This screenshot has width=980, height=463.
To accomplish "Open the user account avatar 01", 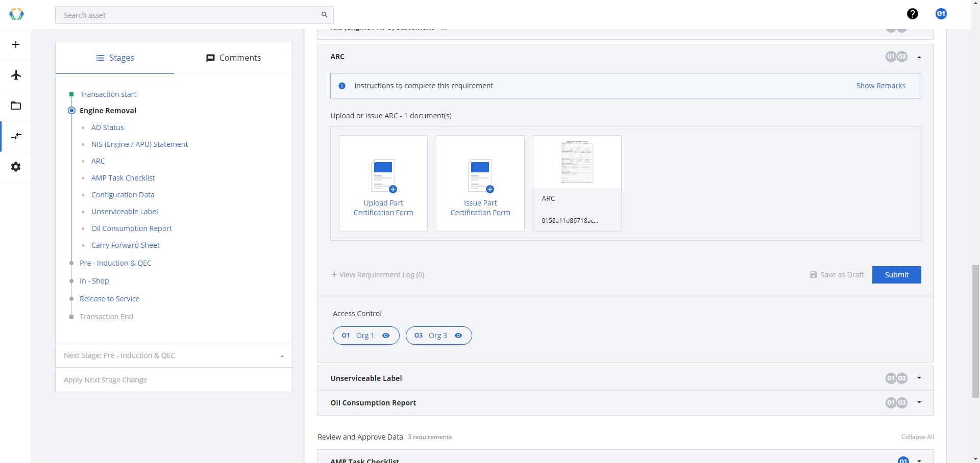I will tap(941, 14).
